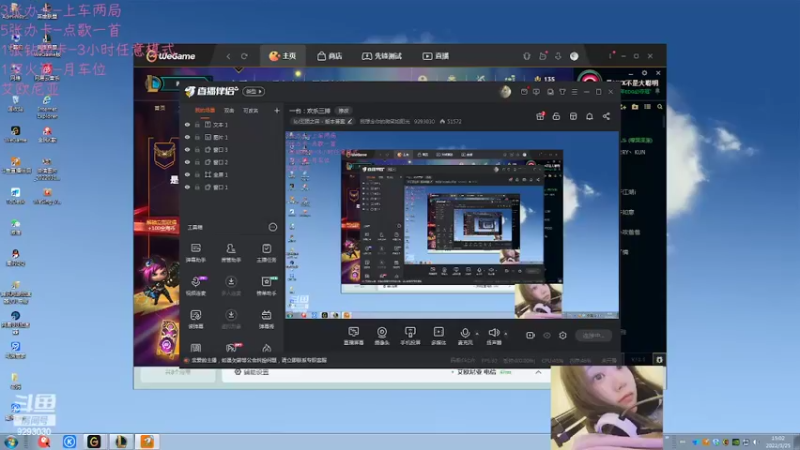Click the greyed start-live button

coord(593,335)
